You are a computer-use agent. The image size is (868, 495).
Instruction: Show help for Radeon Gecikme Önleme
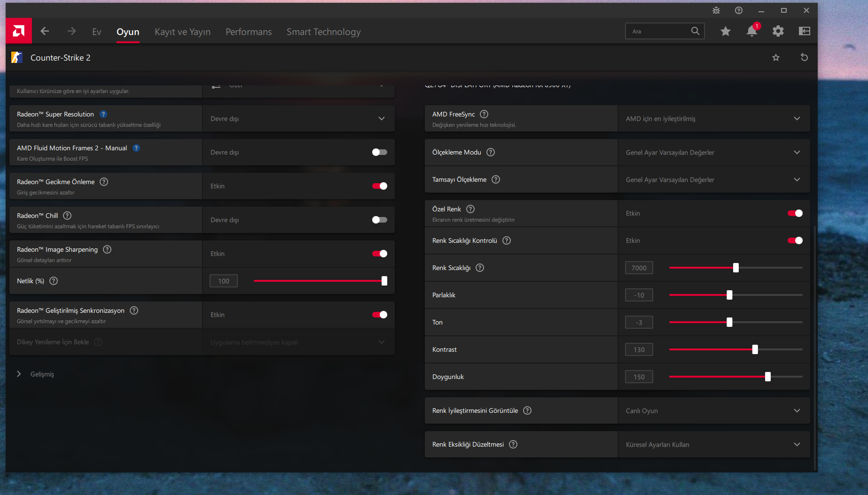pos(104,182)
